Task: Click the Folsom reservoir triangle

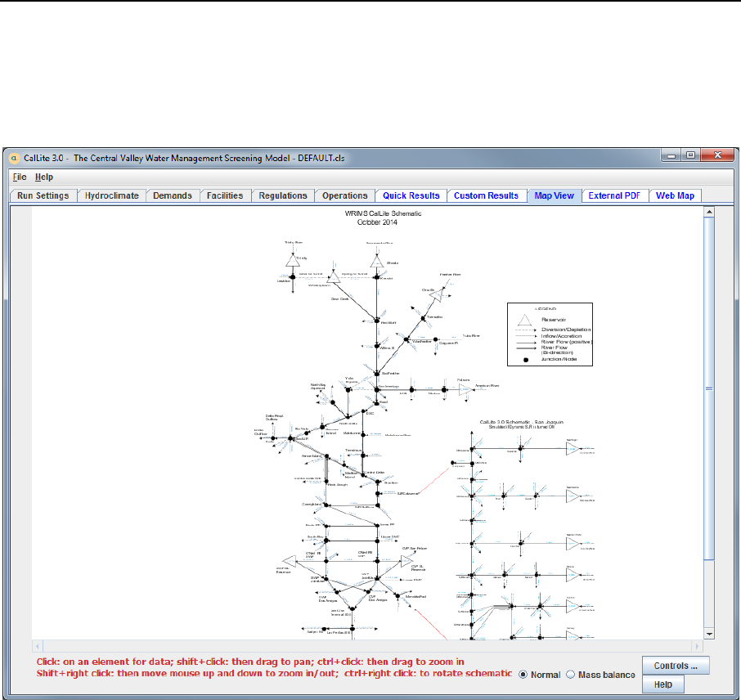Action: [465, 390]
